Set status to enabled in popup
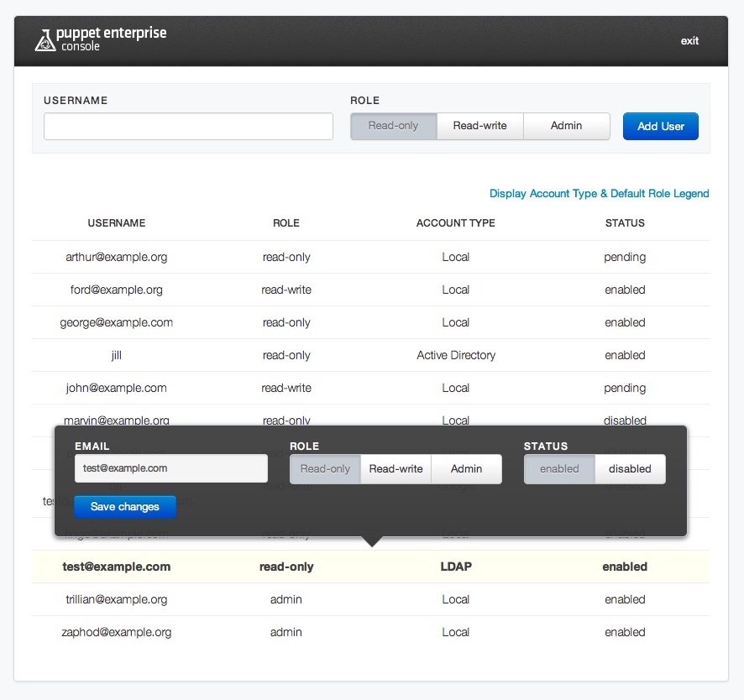 pyautogui.click(x=559, y=469)
